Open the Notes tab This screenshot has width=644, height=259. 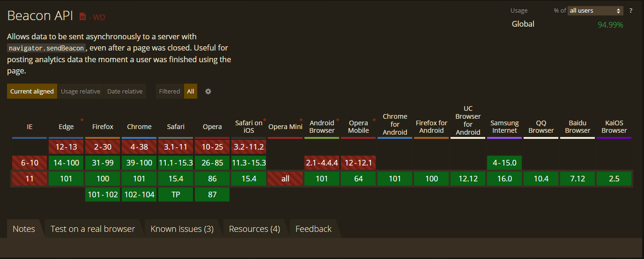[x=24, y=229]
